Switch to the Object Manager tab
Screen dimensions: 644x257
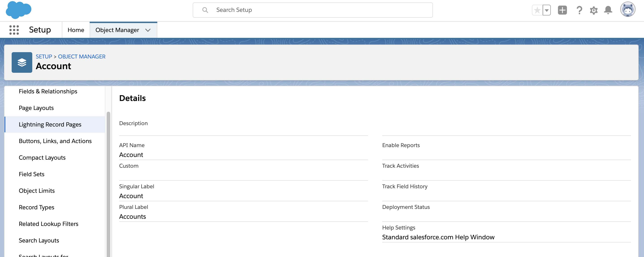click(x=117, y=30)
